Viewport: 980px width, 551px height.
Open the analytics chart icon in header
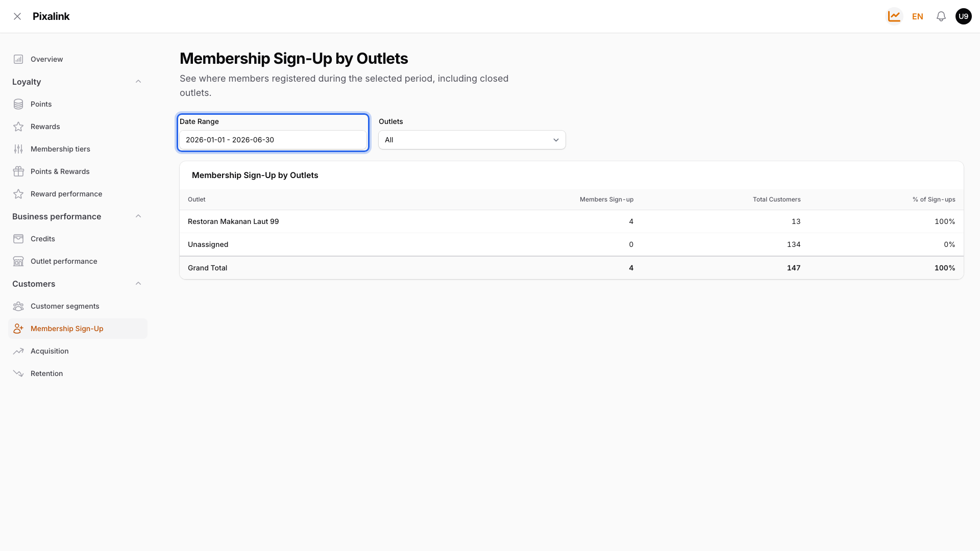click(894, 16)
